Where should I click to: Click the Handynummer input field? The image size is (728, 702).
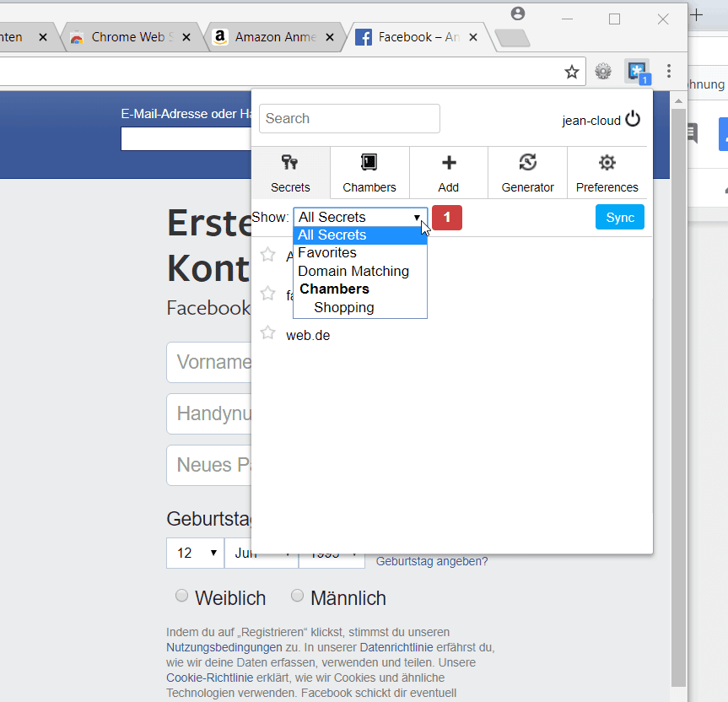(209, 413)
